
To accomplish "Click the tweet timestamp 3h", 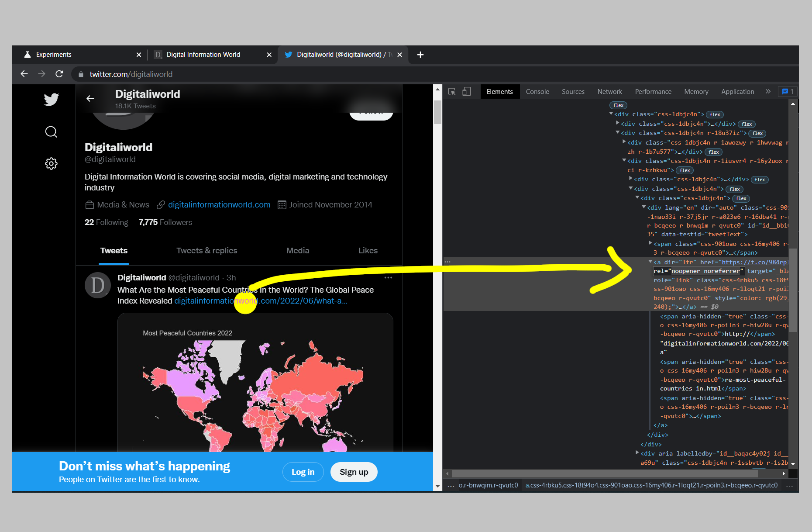I will point(231,278).
